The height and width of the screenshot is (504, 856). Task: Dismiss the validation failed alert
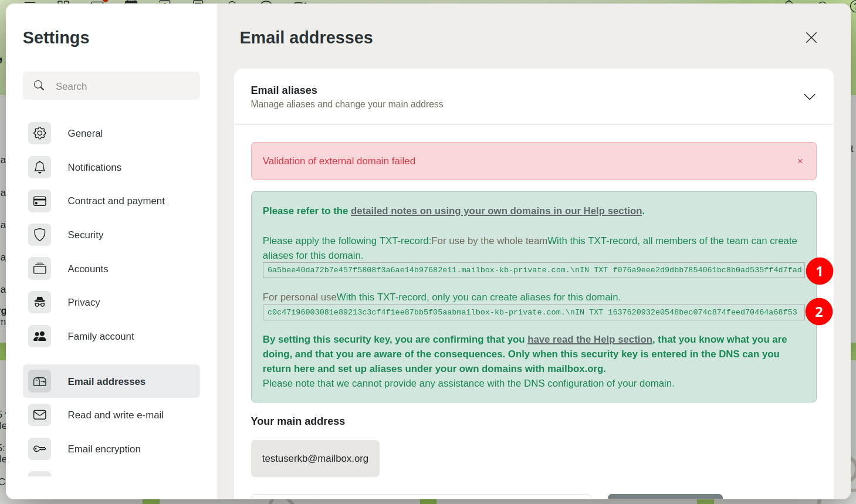[800, 161]
